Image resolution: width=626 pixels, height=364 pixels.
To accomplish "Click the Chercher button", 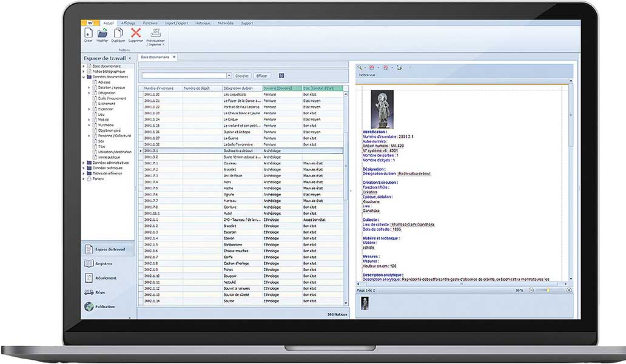I will point(242,75).
